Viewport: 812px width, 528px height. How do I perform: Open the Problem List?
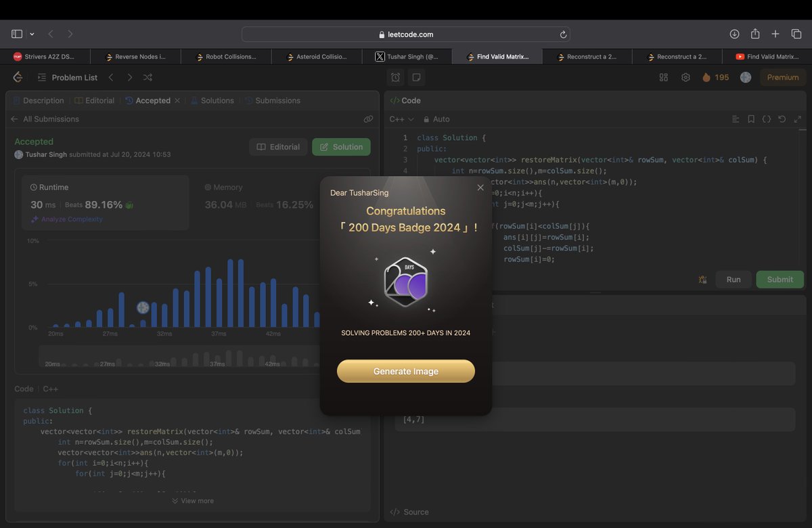pos(68,77)
